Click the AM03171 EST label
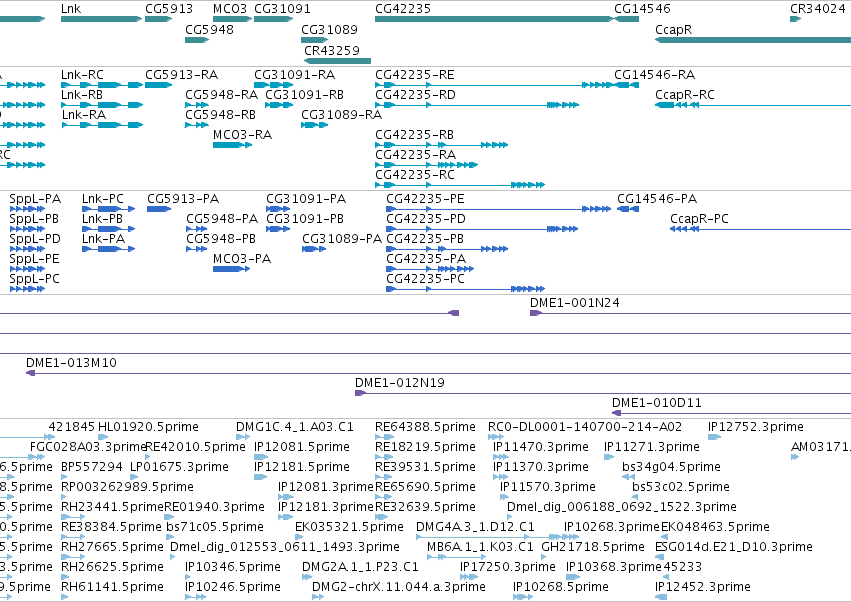Viewport: 851px width, 602px height. (821, 447)
